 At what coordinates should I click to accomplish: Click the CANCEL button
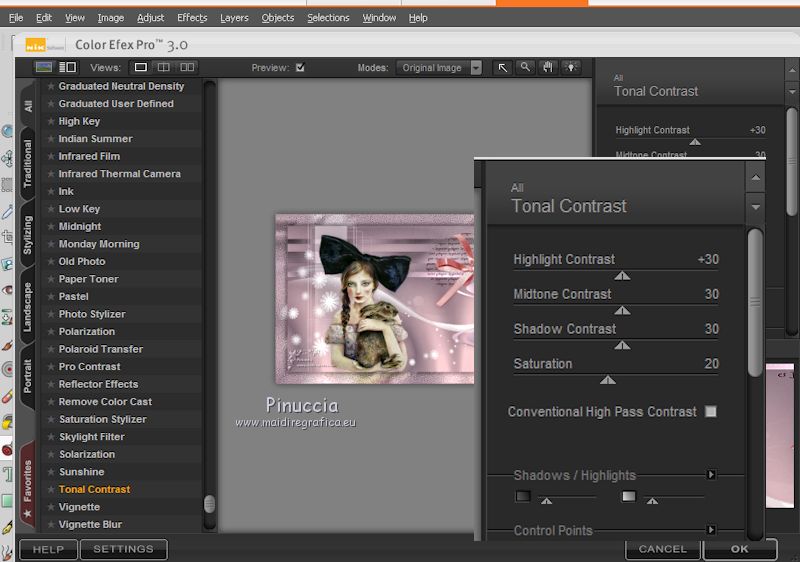click(663, 549)
